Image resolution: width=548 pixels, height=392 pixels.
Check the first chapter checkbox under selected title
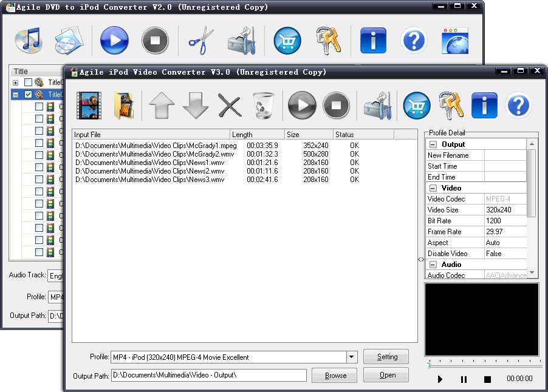click(39, 106)
